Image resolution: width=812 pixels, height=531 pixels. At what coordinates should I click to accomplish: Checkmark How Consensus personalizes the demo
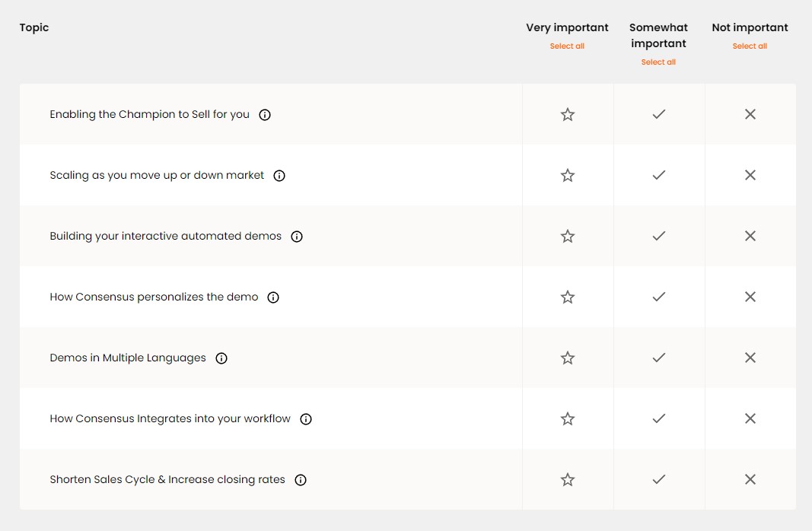point(659,297)
